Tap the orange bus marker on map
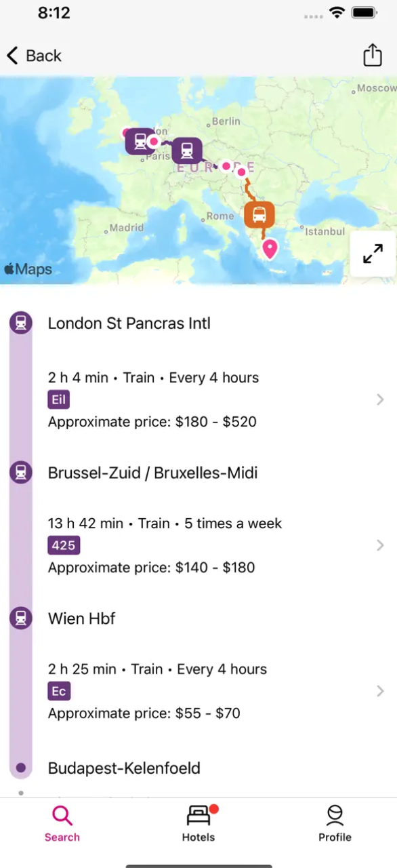Screen dimensions: 397x868 click(x=259, y=214)
